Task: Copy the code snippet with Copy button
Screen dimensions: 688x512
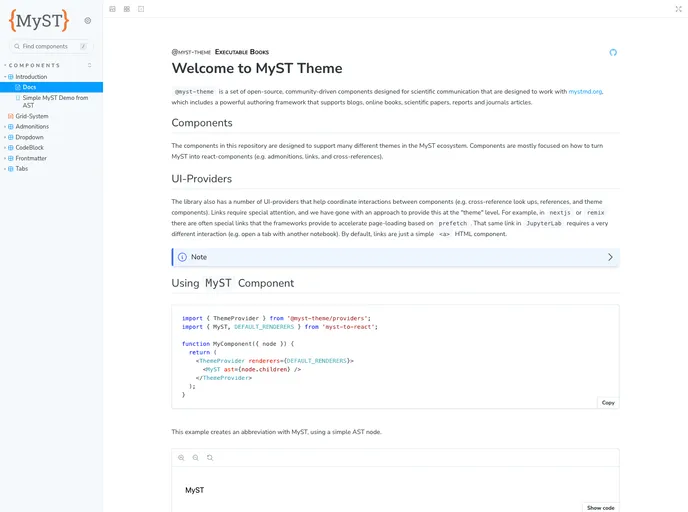Action: 608,402
